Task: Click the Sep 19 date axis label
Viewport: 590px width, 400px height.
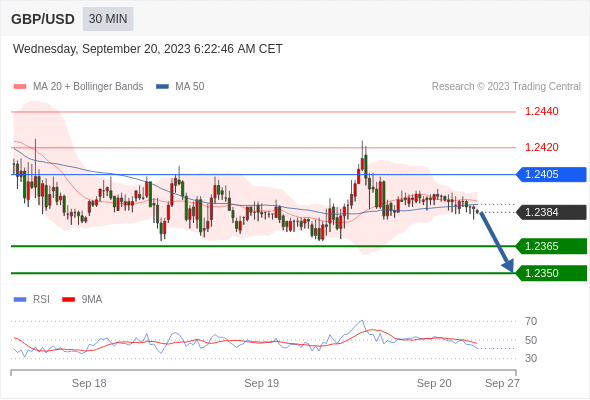Action: (262, 383)
